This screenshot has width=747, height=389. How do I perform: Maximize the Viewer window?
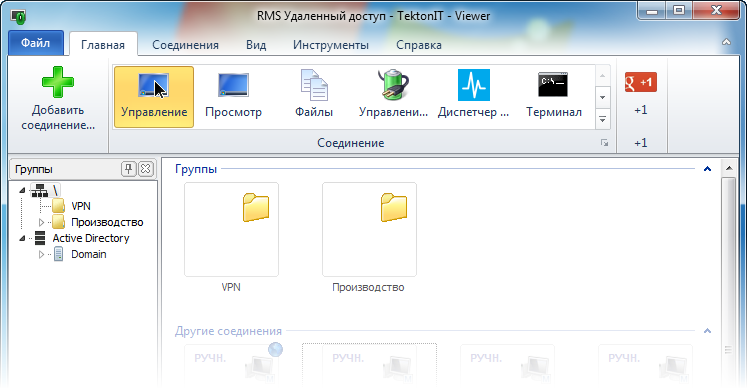click(679, 10)
